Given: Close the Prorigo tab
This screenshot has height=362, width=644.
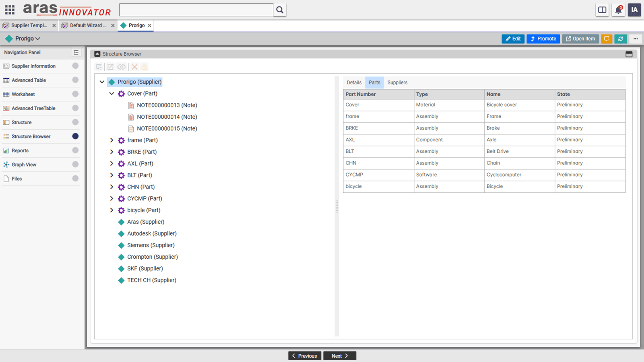Looking at the screenshot, I should tap(149, 25).
